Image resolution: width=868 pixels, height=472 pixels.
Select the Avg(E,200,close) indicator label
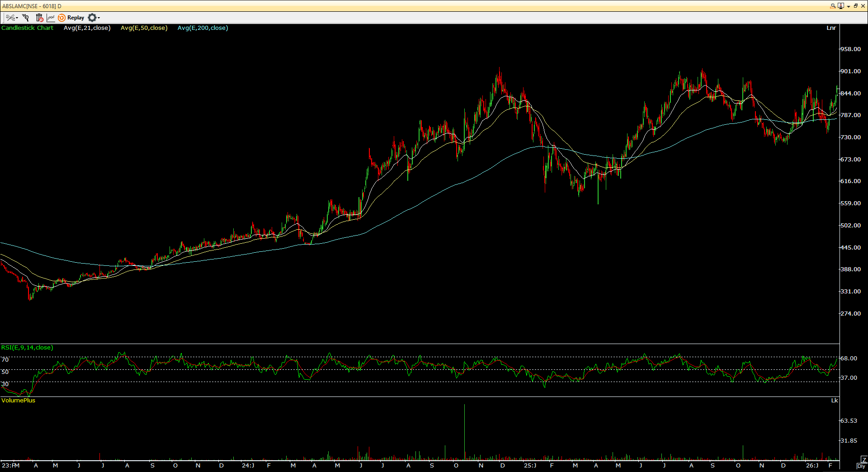coord(203,28)
